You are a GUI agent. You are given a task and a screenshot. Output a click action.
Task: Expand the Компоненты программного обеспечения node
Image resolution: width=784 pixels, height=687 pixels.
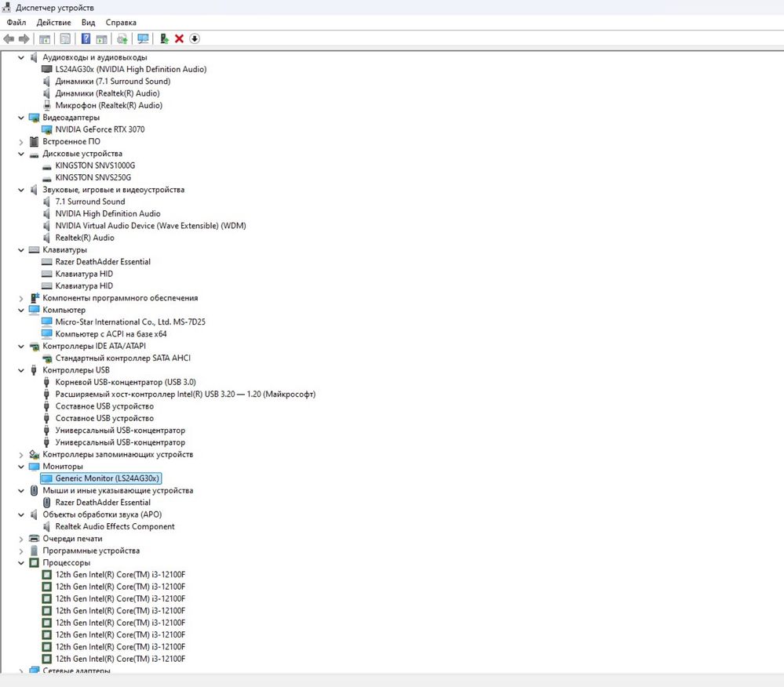pyautogui.click(x=21, y=298)
